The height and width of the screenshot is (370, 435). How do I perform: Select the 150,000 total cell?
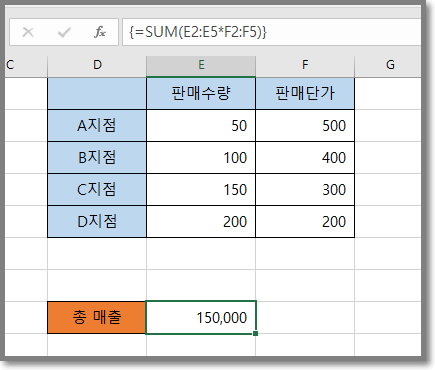[x=201, y=317]
